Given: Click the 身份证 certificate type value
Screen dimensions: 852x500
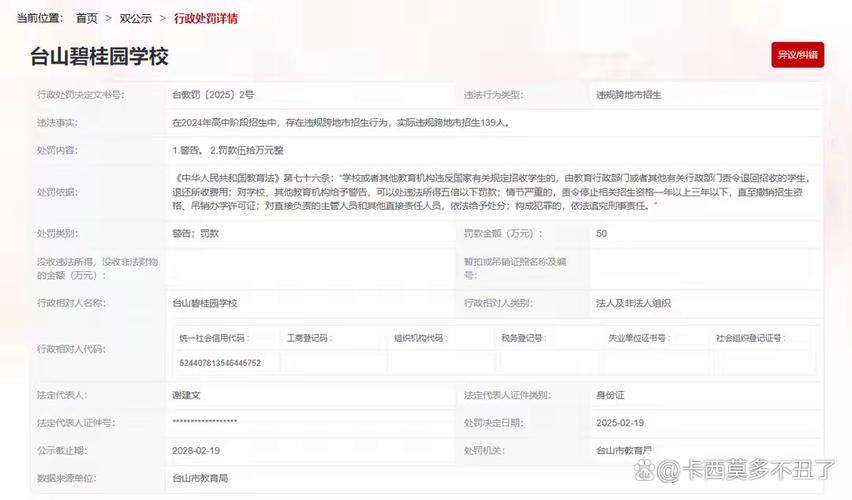Looking at the screenshot, I should [610, 395].
